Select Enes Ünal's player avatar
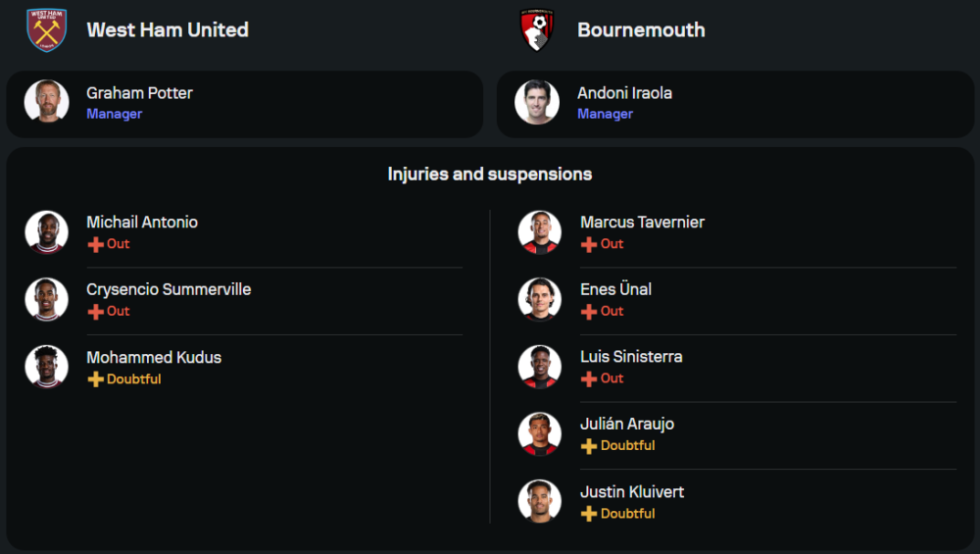Image resolution: width=980 pixels, height=554 pixels. pyautogui.click(x=540, y=299)
